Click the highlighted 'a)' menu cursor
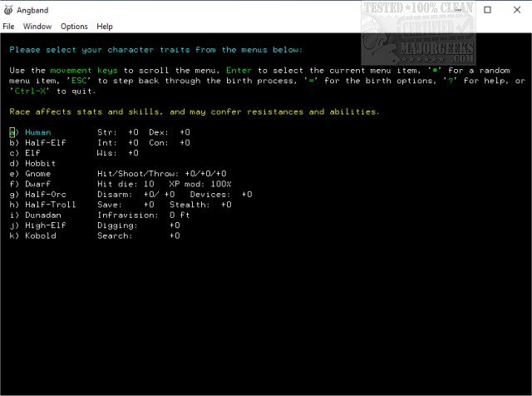This screenshot has height=396, width=532. coord(12,132)
